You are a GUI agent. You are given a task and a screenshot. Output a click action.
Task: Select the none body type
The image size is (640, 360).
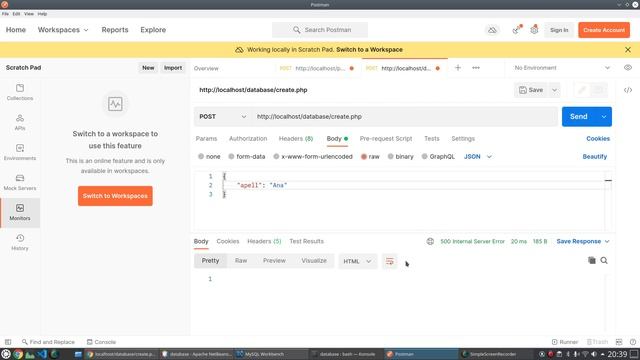209,157
